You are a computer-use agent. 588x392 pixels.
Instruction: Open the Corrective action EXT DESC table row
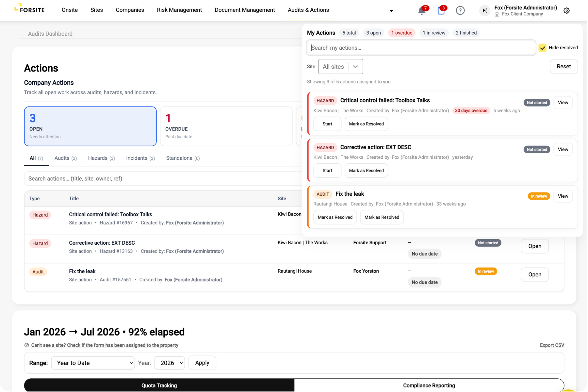pyautogui.click(x=534, y=246)
